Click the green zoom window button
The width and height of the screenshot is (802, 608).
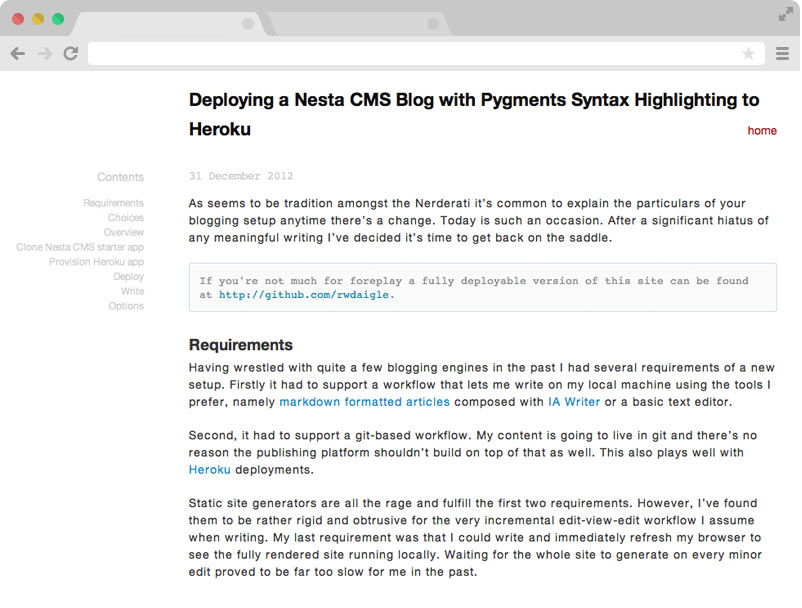(x=58, y=19)
